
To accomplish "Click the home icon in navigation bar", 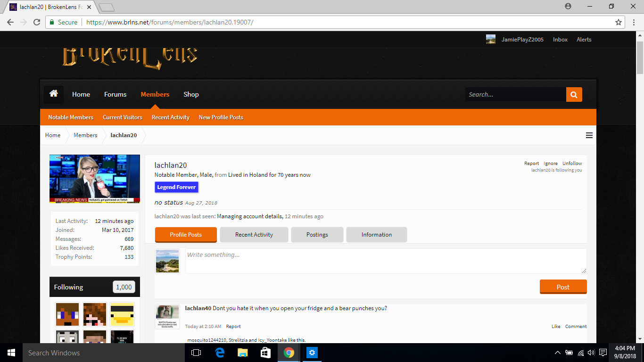I will tap(54, 94).
